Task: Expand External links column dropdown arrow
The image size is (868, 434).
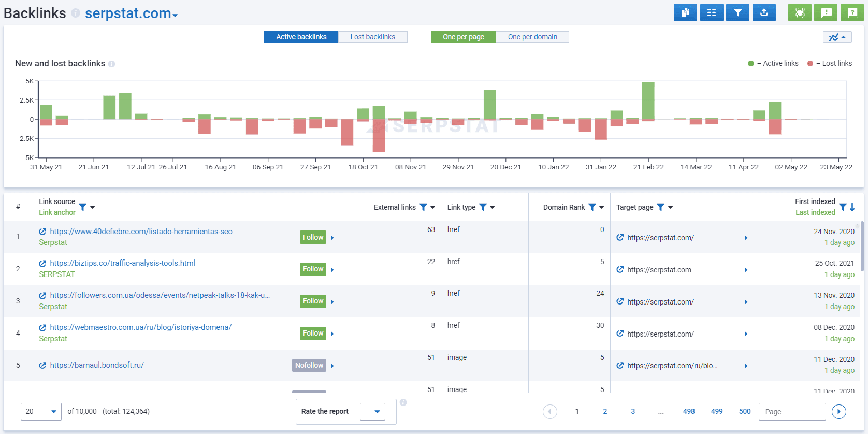Action: click(433, 207)
